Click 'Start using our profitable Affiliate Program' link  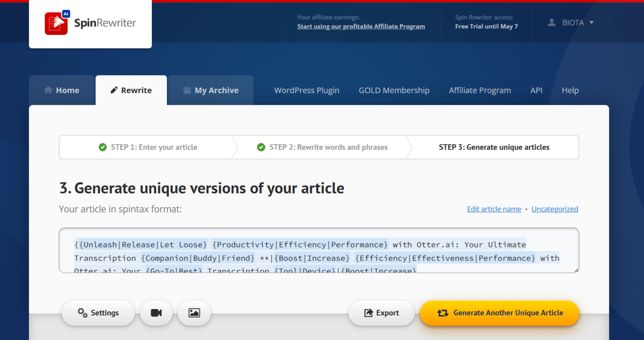pos(361,26)
